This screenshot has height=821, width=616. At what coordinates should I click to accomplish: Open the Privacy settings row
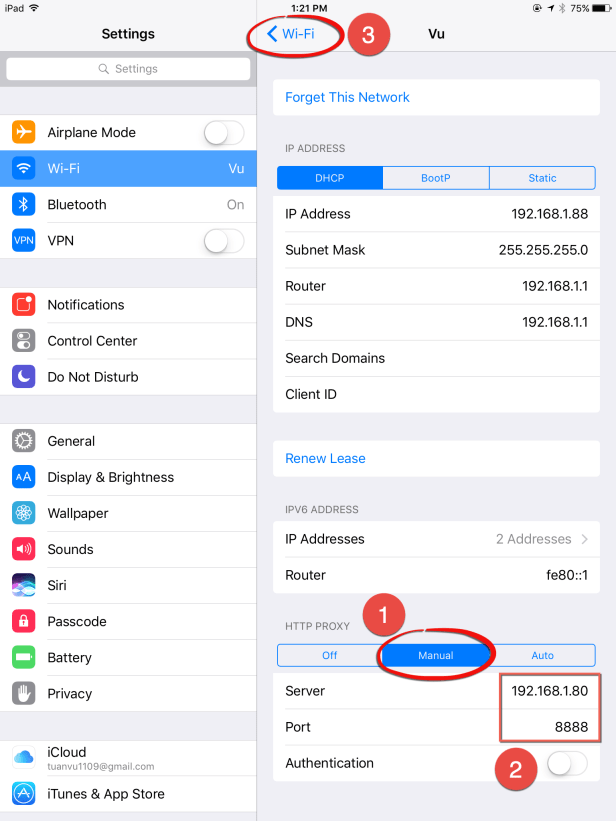coord(128,693)
